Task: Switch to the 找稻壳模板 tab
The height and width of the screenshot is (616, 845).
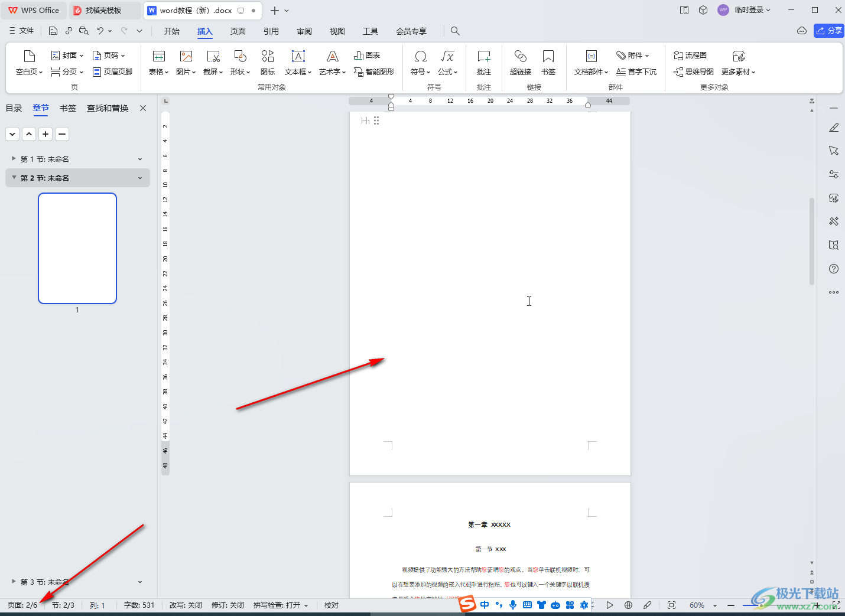Action: coord(105,10)
